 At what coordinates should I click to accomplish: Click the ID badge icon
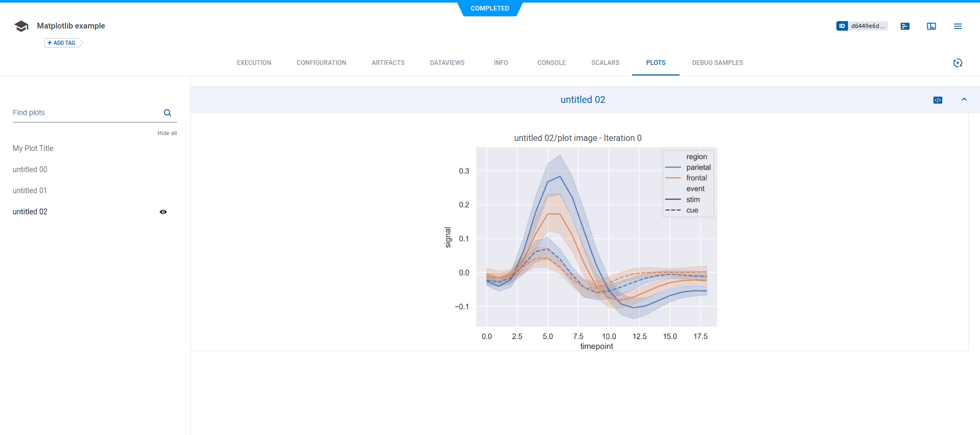842,26
